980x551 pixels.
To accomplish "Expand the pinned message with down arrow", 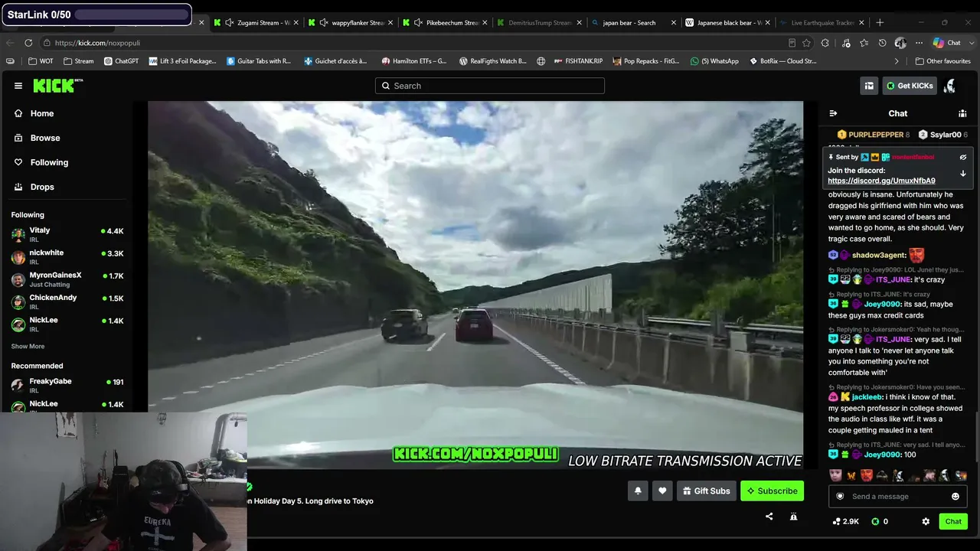I will tap(963, 174).
